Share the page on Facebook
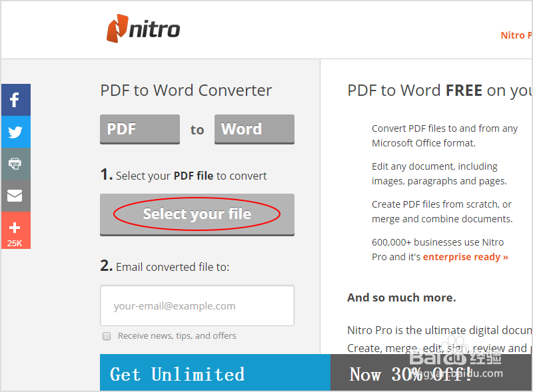Image resolution: width=533 pixels, height=392 pixels. click(15, 100)
